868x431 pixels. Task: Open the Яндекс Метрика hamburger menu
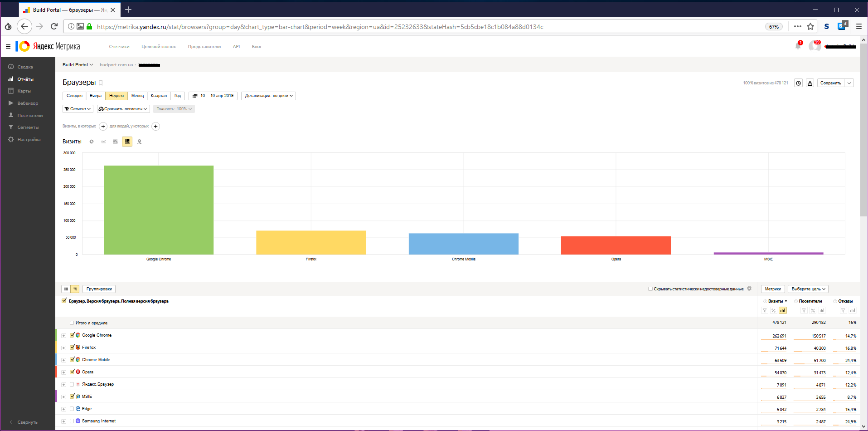point(8,46)
